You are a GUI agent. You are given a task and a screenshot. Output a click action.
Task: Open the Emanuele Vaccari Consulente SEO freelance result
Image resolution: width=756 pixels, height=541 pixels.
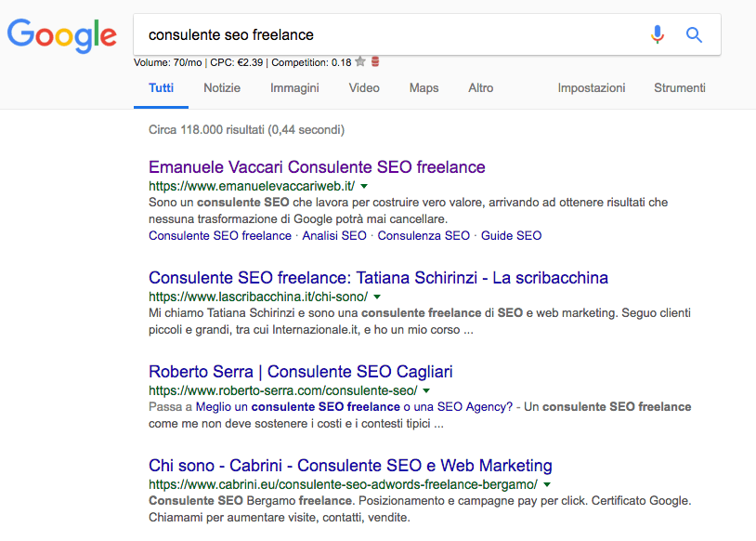tap(317, 167)
